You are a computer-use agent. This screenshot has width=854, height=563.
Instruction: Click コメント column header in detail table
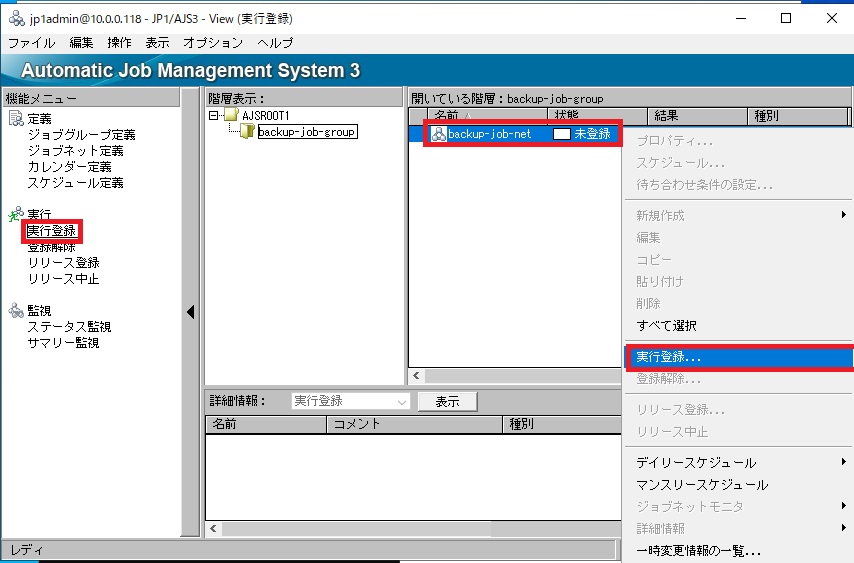[x=414, y=424]
